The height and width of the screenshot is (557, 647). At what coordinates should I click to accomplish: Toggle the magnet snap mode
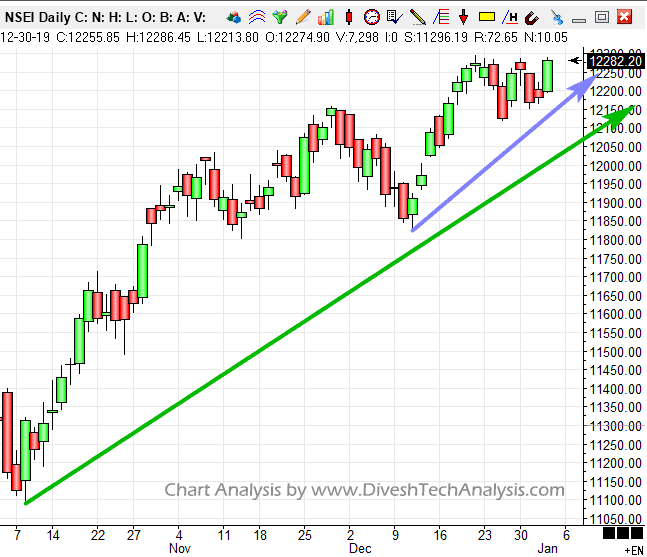click(533, 17)
